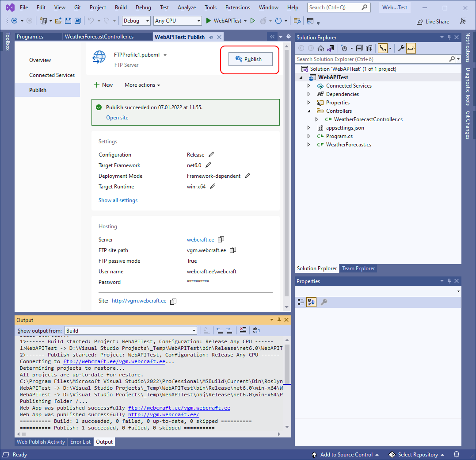Screen dimensions: 476x460
Task: Edit the Configuration Release setting pencil
Action: (x=211, y=154)
